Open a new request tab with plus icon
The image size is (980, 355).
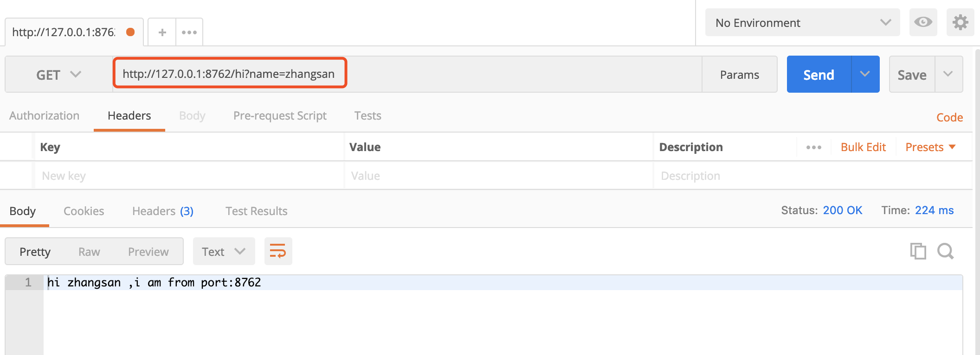162,32
